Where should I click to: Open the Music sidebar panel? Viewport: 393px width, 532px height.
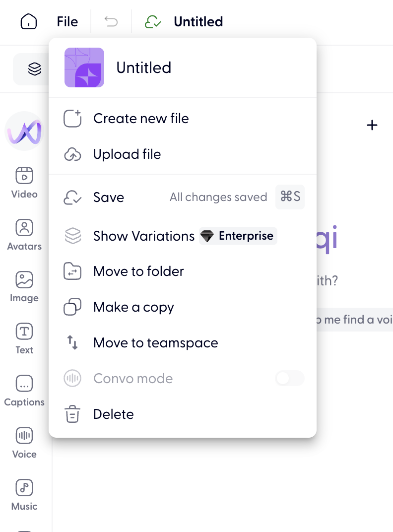point(24,495)
